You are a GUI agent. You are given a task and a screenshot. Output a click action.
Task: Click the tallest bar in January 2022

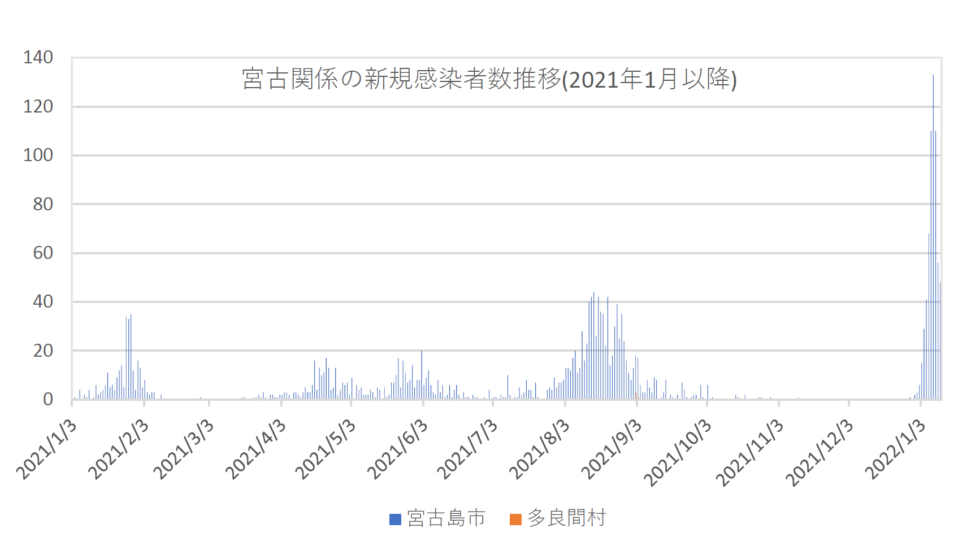point(933,237)
